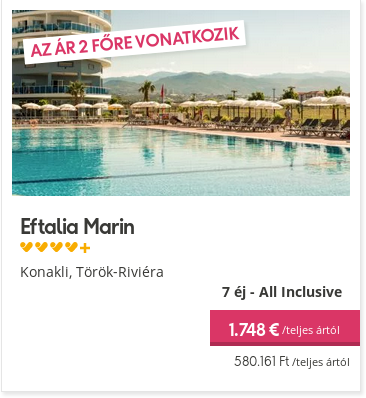The image size is (366, 398).
Task: Click the third heart rating icon
Action: pos(56,247)
